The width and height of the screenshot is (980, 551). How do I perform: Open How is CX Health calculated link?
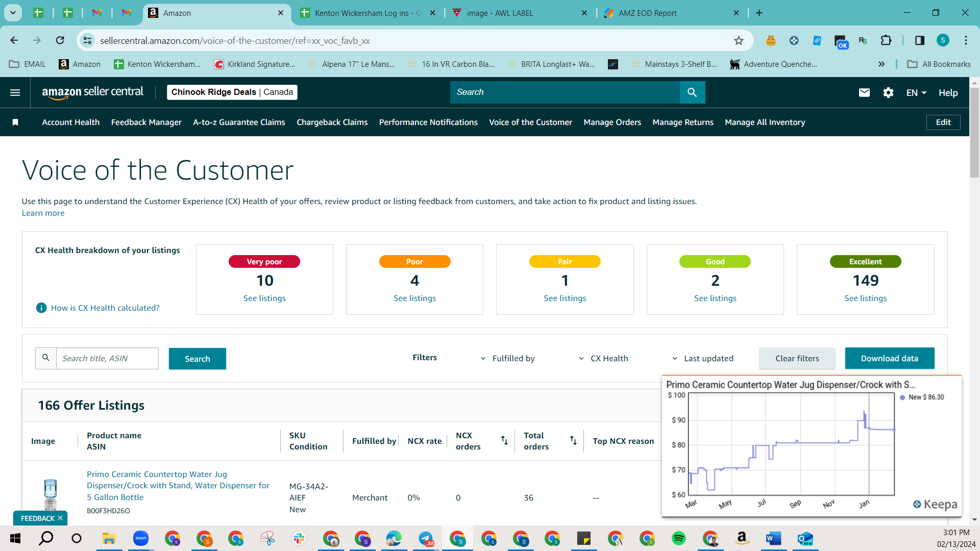pos(105,308)
